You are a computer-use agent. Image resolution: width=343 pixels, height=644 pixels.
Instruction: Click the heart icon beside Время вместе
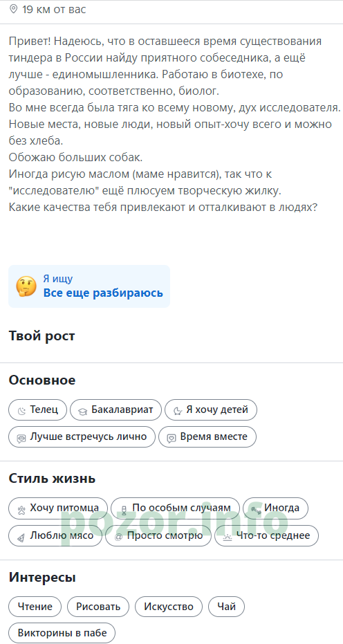tap(171, 438)
